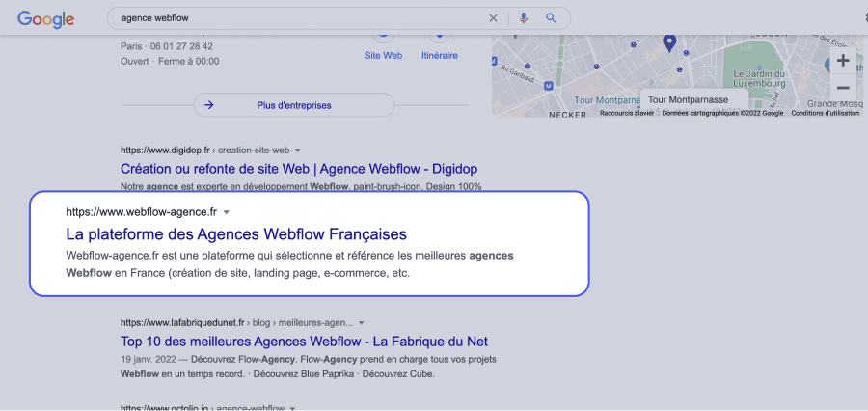Click 'Conditions d'utilisation' on the map
The image size is (868, 411).
tap(826, 113)
